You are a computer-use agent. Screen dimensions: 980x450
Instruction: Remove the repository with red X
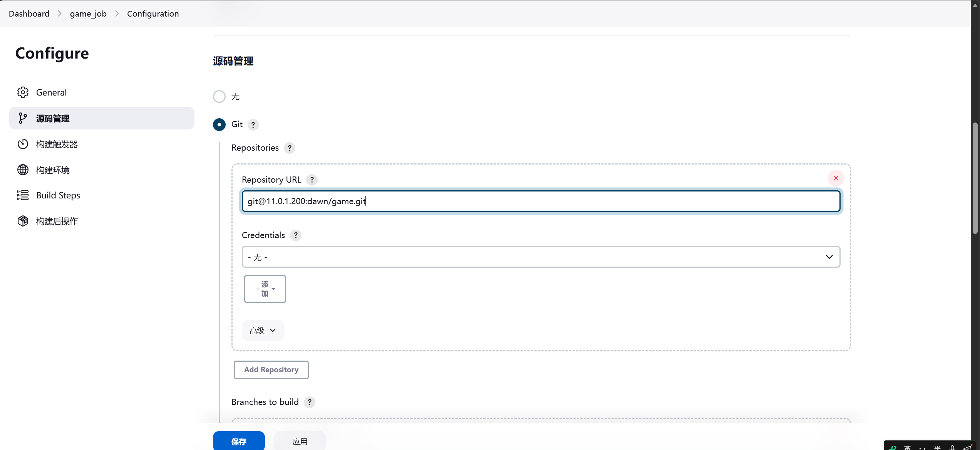point(836,178)
